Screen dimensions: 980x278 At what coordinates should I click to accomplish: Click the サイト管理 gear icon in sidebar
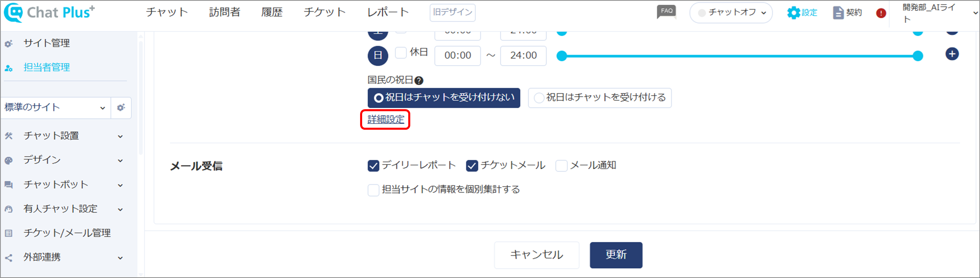[9, 43]
